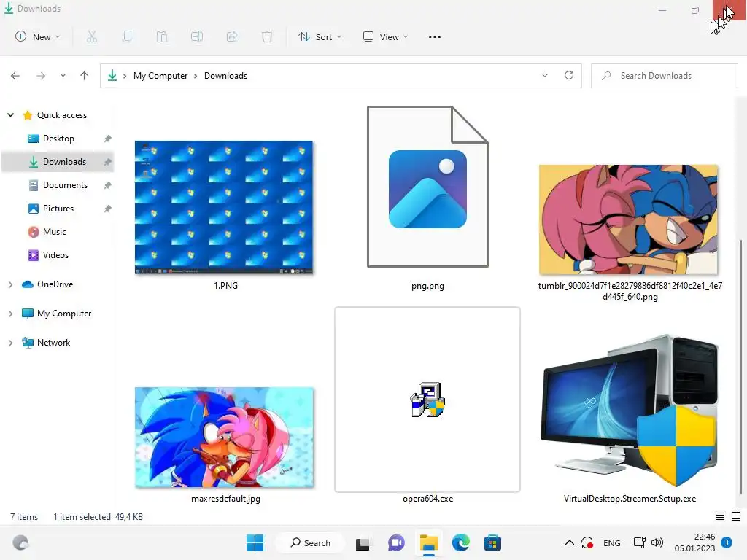Open Task View on the taskbar
The width and height of the screenshot is (747, 560).
click(x=363, y=542)
